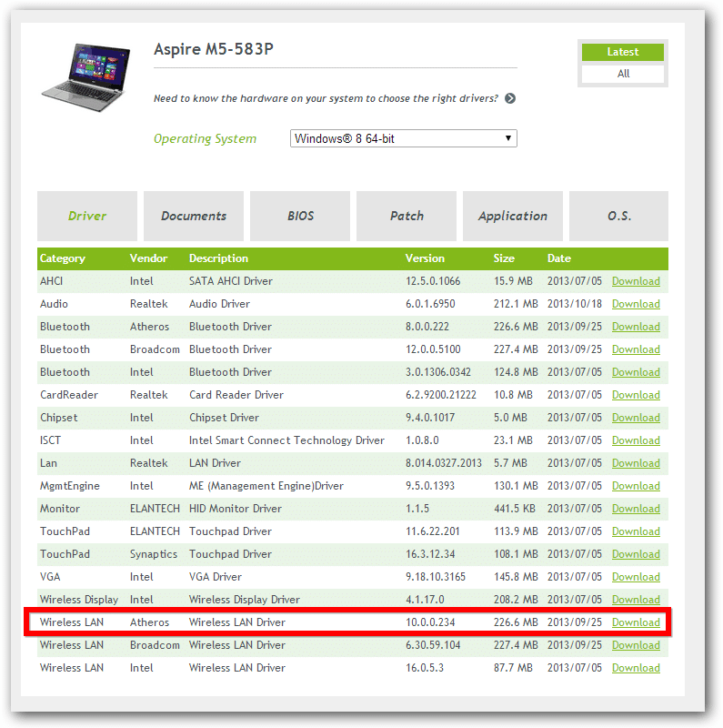Download the Synaptics Touchpad Driver
Screen dimensions: 723x728
[x=636, y=554]
